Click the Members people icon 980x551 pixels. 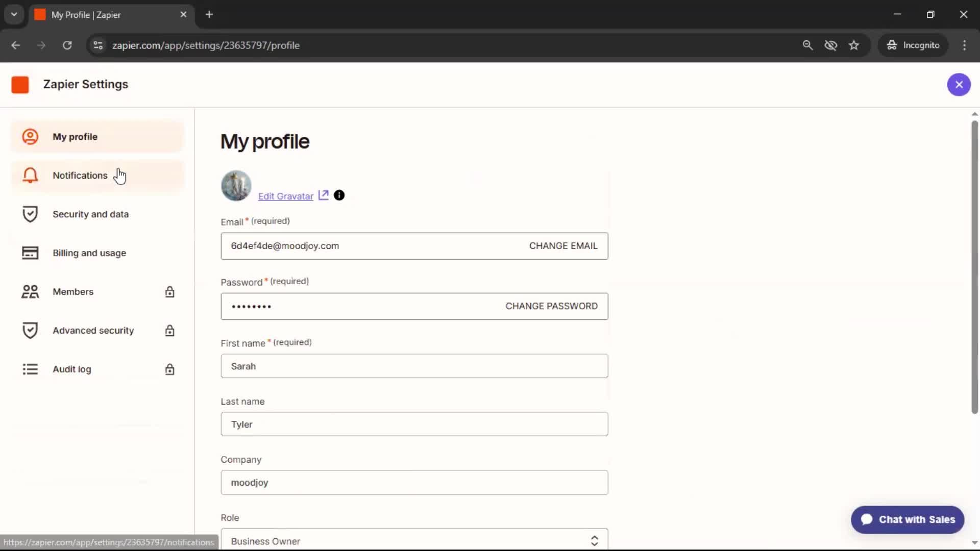pos(30,292)
